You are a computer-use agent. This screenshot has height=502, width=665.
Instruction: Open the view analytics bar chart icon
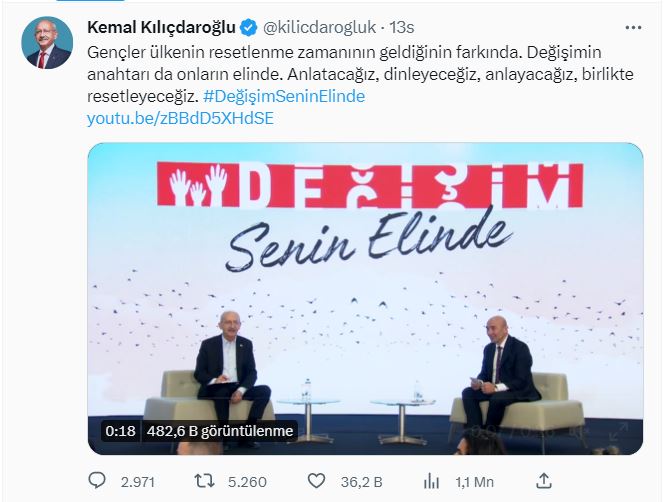coord(432,481)
